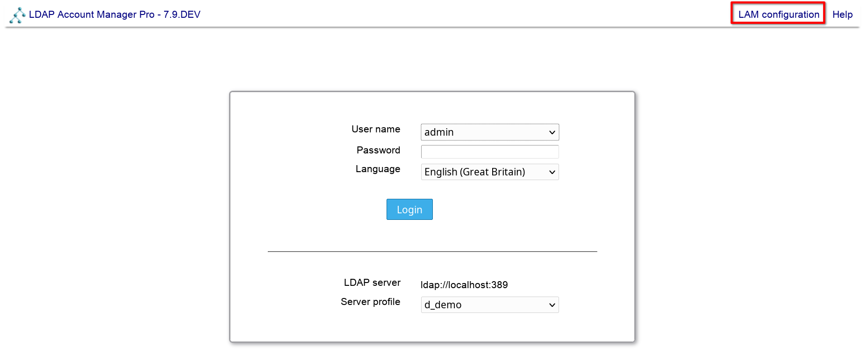The width and height of the screenshot is (868, 363).
Task: Open the LAM configuration page
Action: tap(778, 15)
